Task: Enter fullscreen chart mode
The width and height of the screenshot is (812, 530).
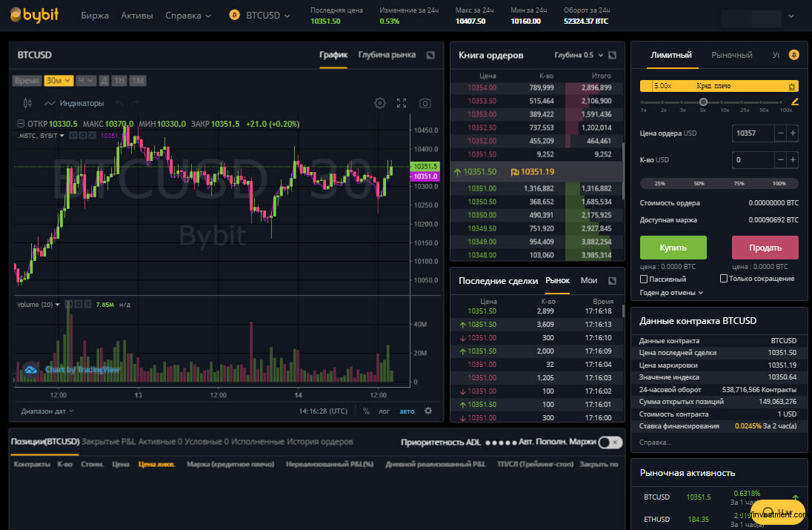Action: [x=402, y=103]
